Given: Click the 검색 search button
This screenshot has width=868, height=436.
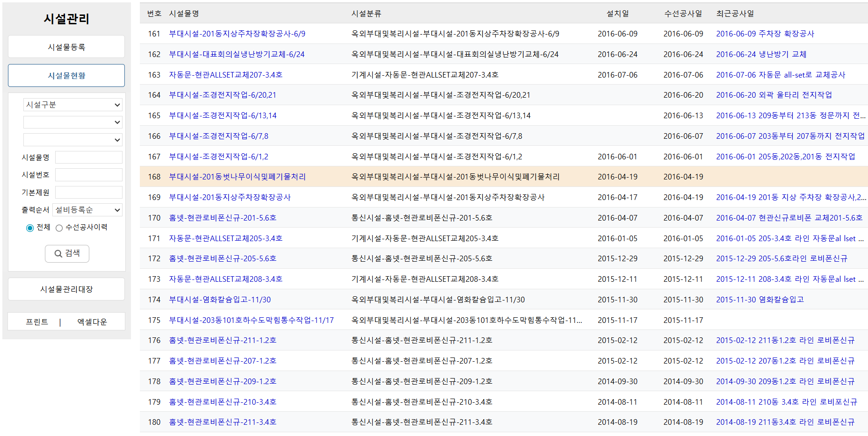Looking at the screenshot, I should point(67,253).
